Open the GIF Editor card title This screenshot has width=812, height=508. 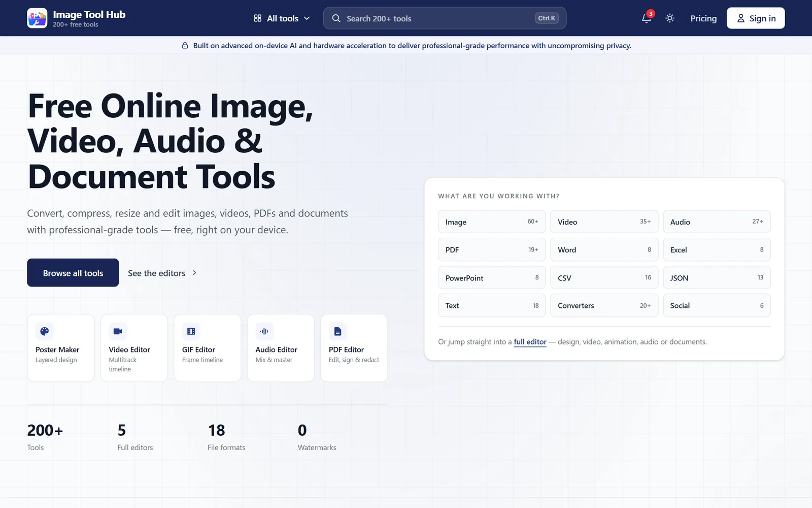[198, 350]
